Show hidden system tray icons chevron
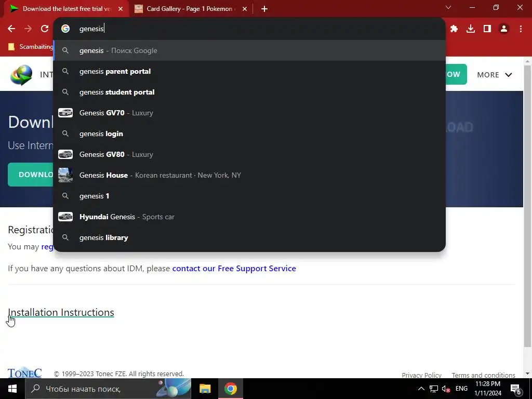Screen dimensions: 532x399 click(x=421, y=389)
